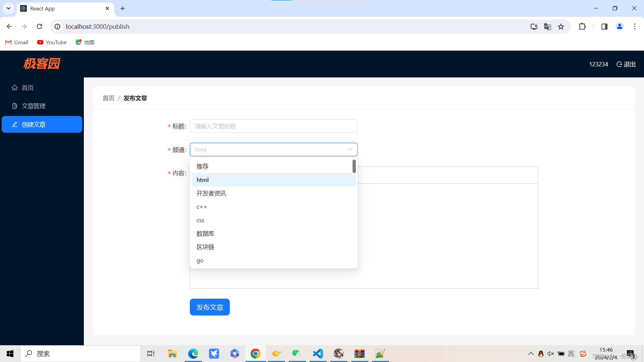Select 区块链 from the channel dropdown
Viewport: 644px width, 362px height.
(x=205, y=247)
